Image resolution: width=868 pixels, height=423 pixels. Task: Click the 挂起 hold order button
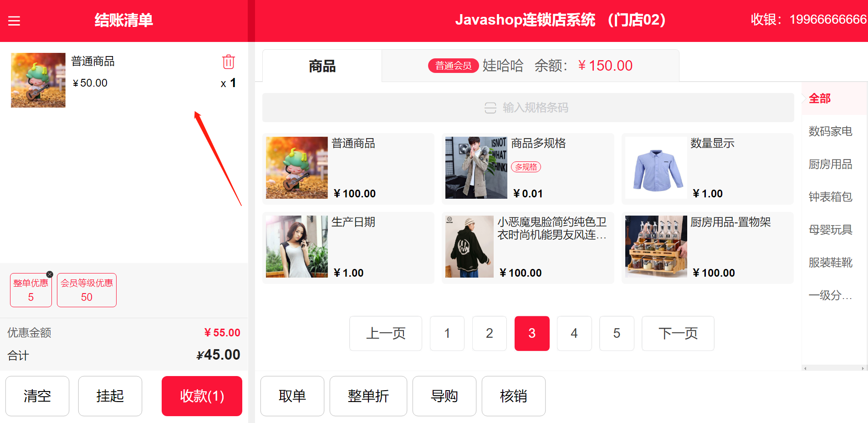pyautogui.click(x=110, y=396)
